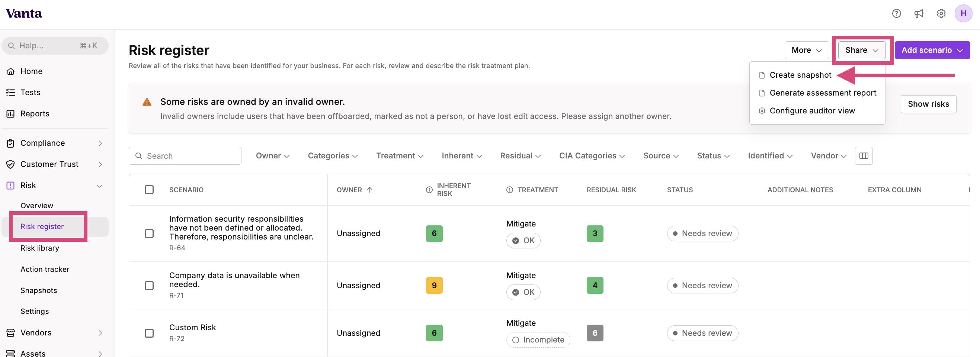This screenshot has height=357, width=980.
Task: Open Risk Overview in sidebar
Action: pyautogui.click(x=37, y=206)
